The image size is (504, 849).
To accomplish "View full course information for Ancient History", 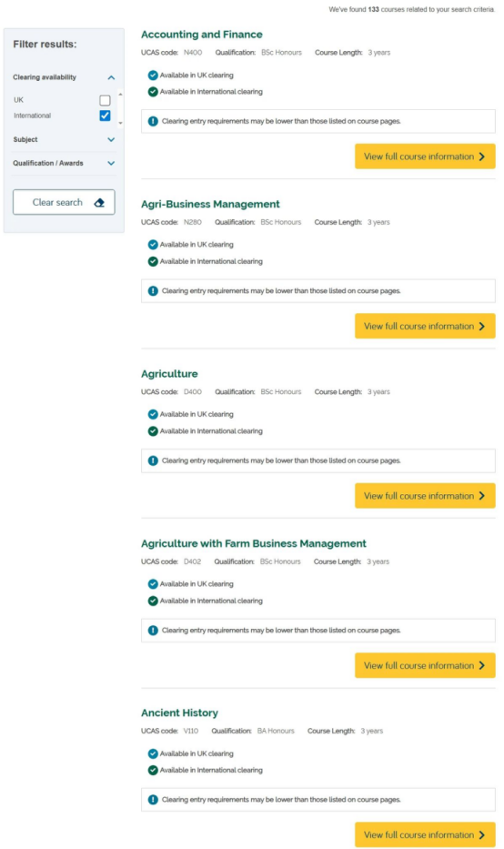I will pyautogui.click(x=425, y=835).
